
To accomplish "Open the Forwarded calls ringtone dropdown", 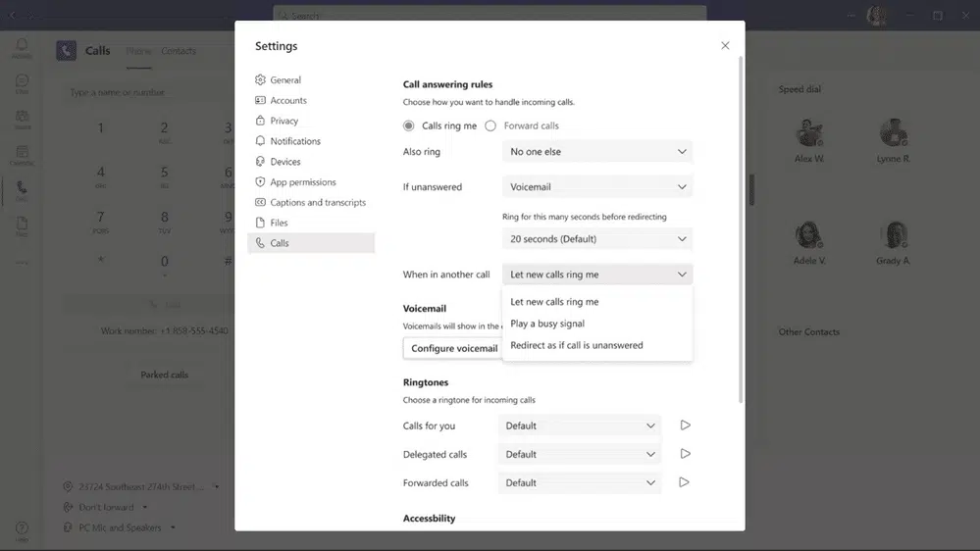I will (580, 483).
